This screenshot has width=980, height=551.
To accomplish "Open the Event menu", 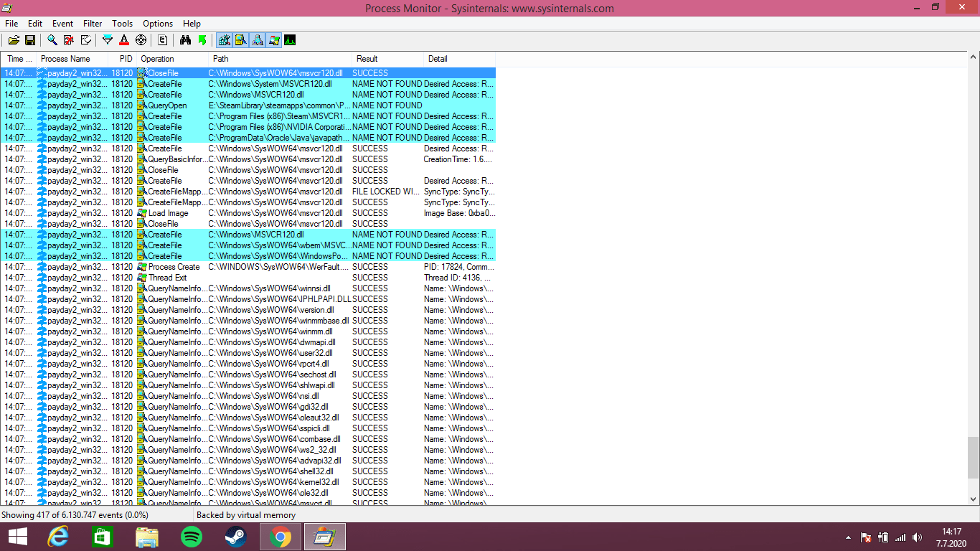I will (63, 24).
